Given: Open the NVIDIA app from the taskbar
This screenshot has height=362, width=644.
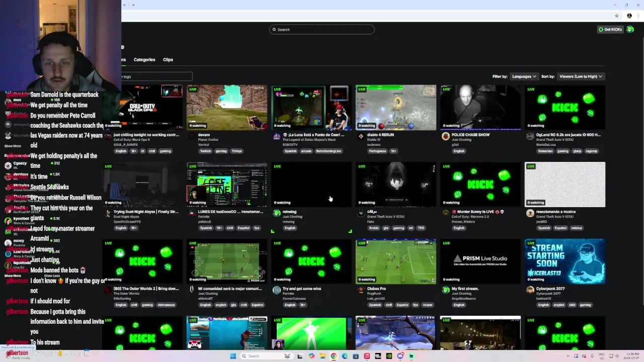Looking at the screenshot, I should [389, 356].
